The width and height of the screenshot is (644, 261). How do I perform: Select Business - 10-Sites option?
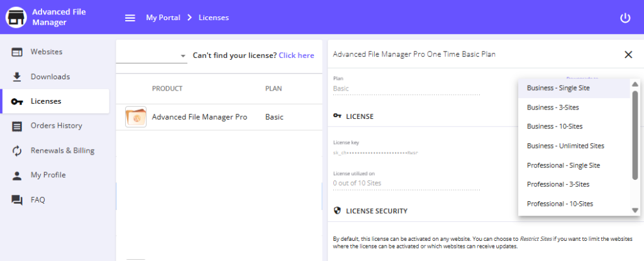pyautogui.click(x=574, y=126)
